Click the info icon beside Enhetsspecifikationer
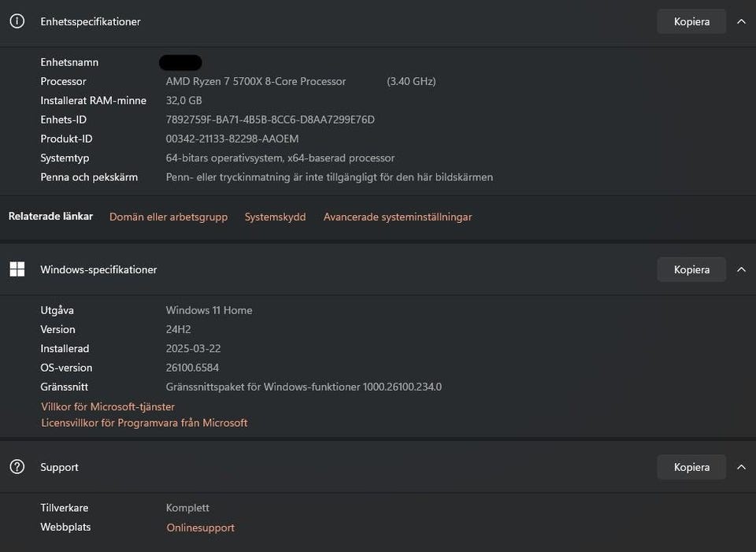Screen dimensions: 756x552 [x=17, y=21]
